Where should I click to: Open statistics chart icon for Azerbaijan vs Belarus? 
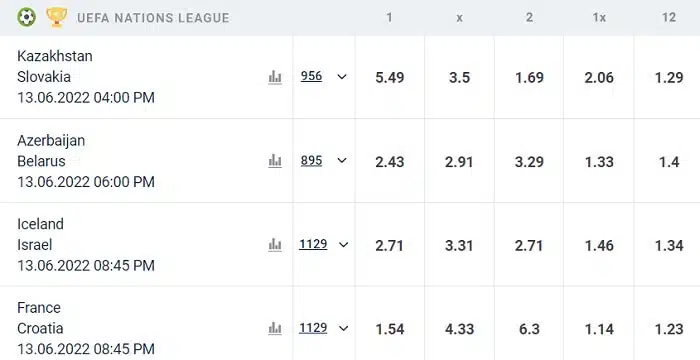pyautogui.click(x=275, y=161)
